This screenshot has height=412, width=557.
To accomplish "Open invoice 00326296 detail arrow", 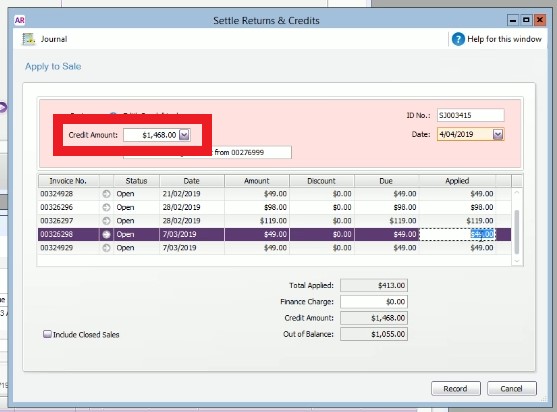I will 106,207.
